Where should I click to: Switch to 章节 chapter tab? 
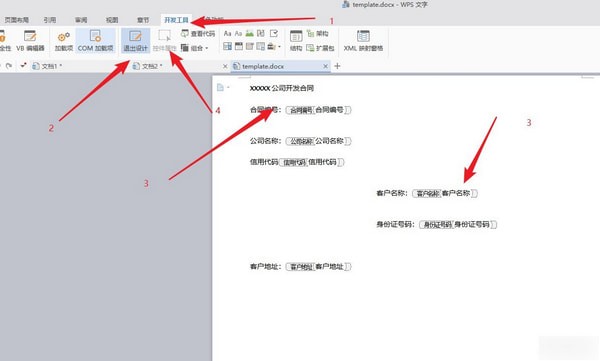[143, 20]
